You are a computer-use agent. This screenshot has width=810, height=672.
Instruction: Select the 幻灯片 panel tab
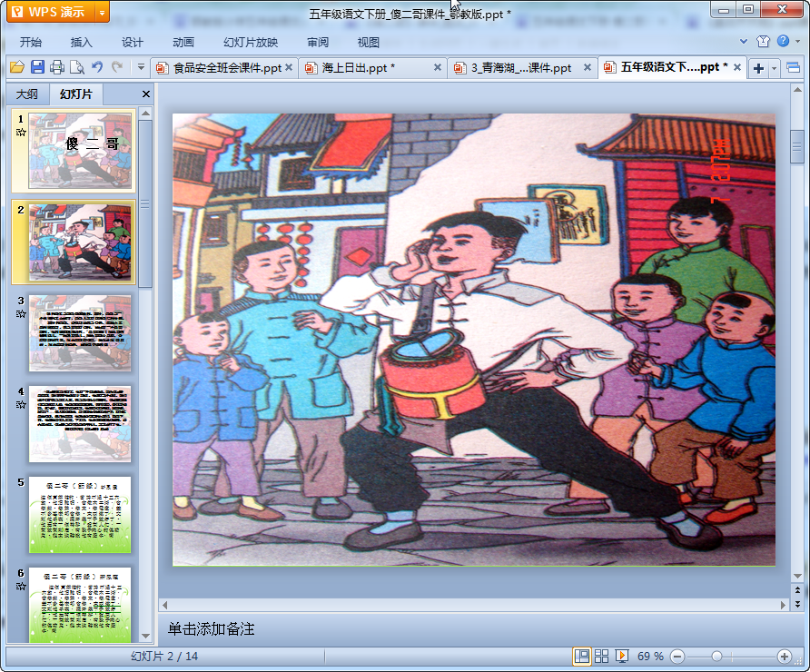76,94
